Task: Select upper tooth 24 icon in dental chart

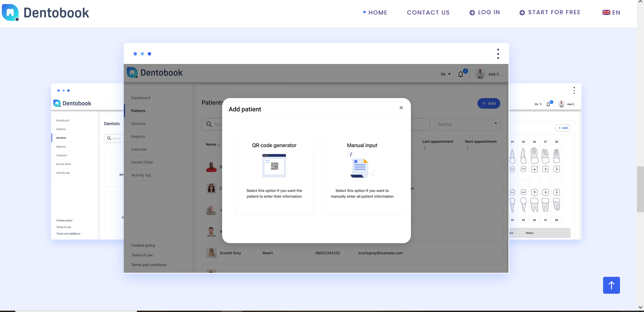Action: (512, 157)
